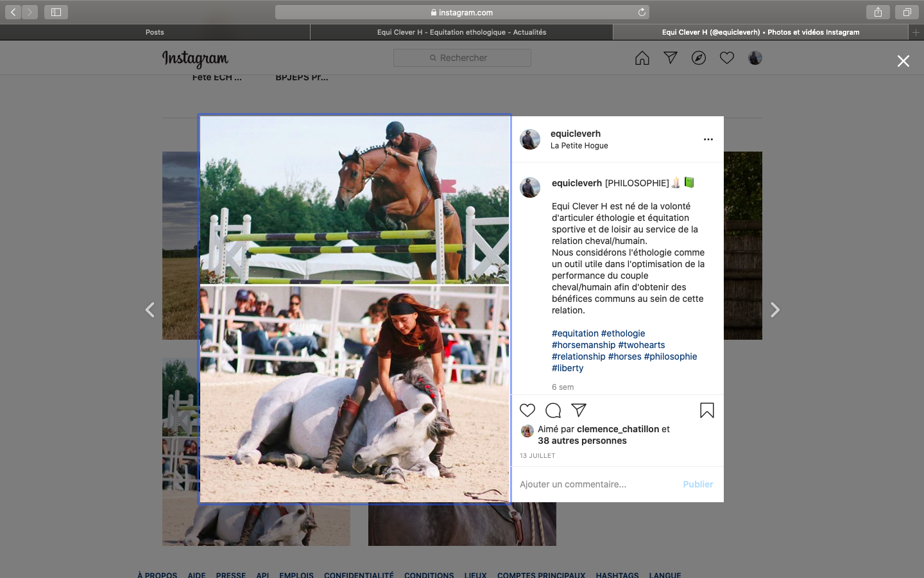The width and height of the screenshot is (924, 578).
Task: Save post with bookmark icon
Action: click(x=707, y=410)
